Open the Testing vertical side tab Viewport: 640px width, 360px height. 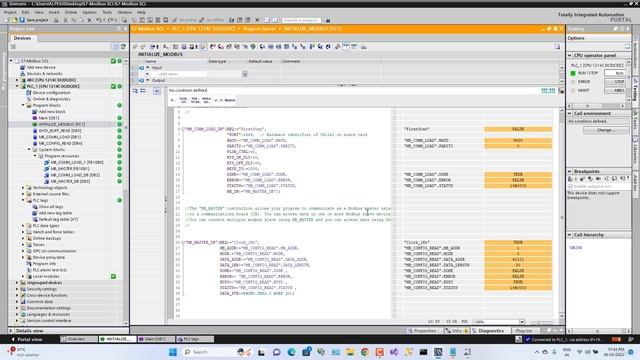(636, 92)
